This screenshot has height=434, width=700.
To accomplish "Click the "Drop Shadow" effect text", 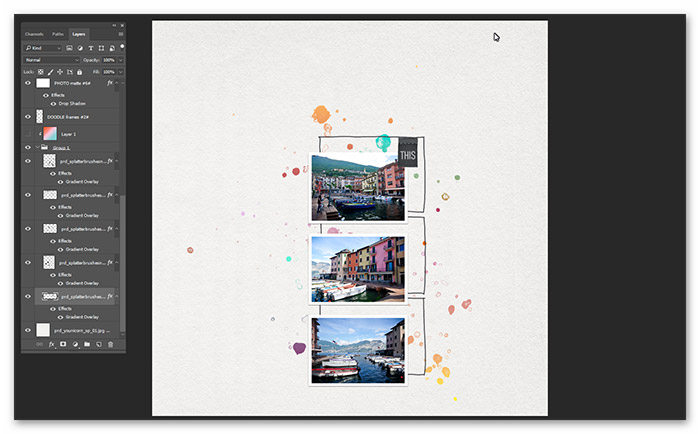I will tap(72, 104).
